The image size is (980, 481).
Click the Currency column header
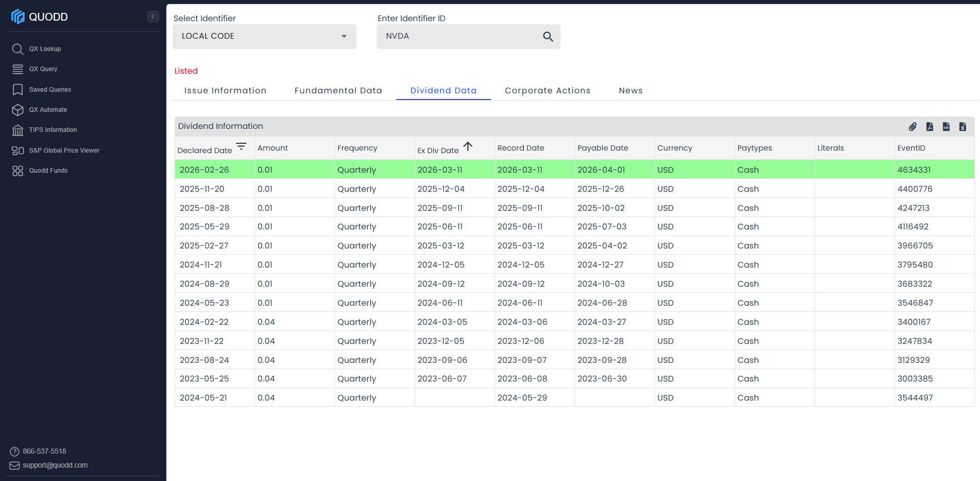point(674,148)
